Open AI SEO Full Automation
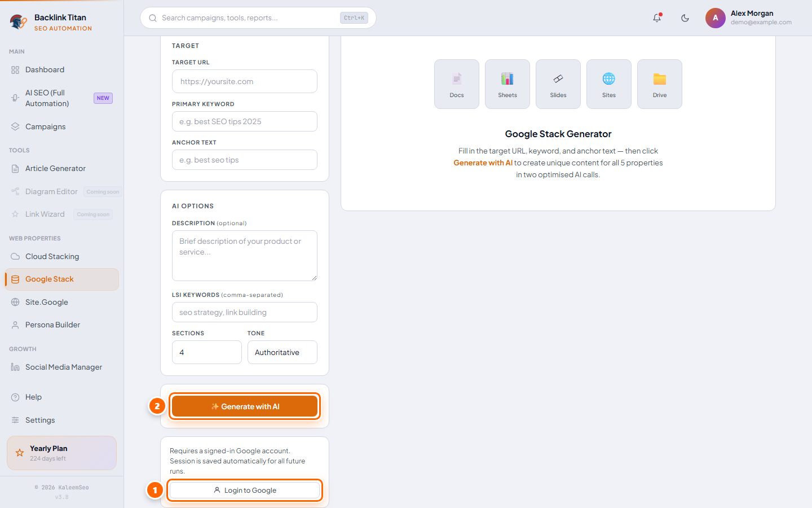Viewport: 812px width, 508px height. click(61, 98)
